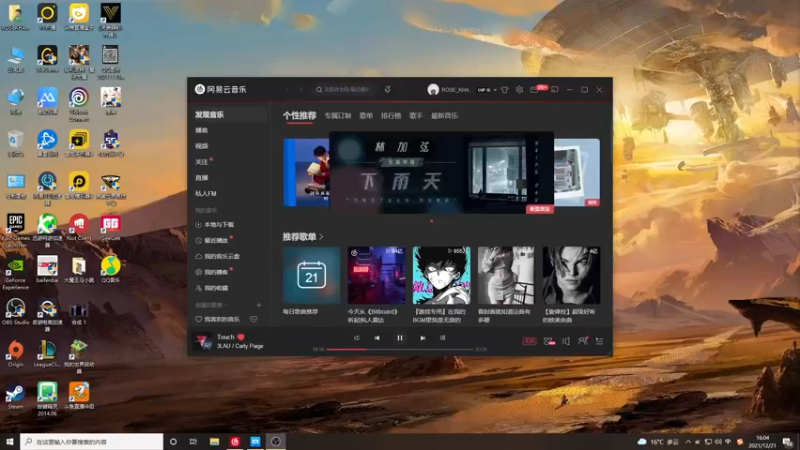Open the Touch album cover thumbnail
The width and height of the screenshot is (800, 450).
(x=203, y=341)
